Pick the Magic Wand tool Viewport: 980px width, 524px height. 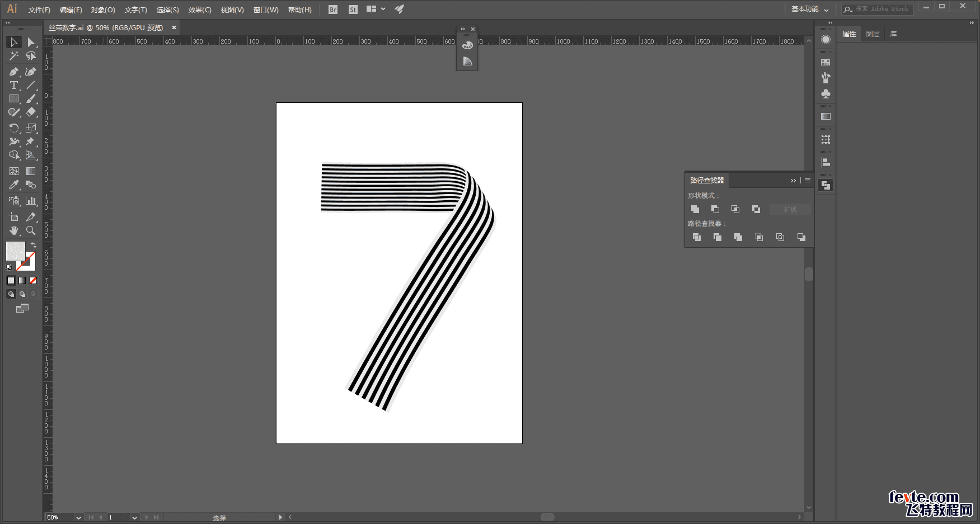[x=13, y=56]
